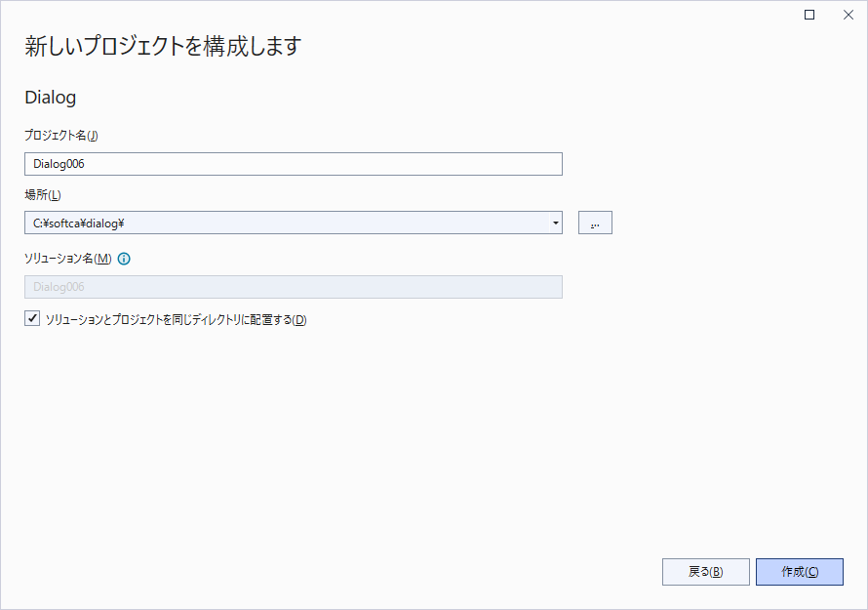Maximize the project configuration window
This screenshot has width=868, height=610.
[809, 15]
